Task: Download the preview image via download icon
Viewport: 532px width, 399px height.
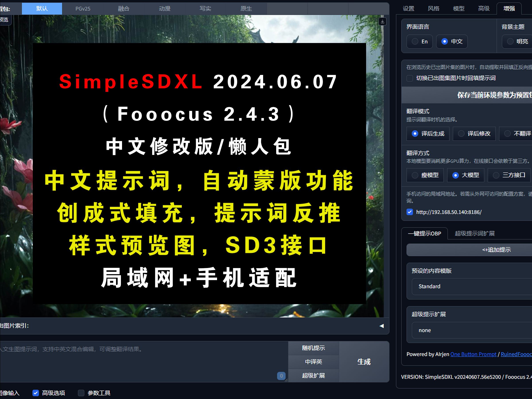Action: [x=382, y=22]
